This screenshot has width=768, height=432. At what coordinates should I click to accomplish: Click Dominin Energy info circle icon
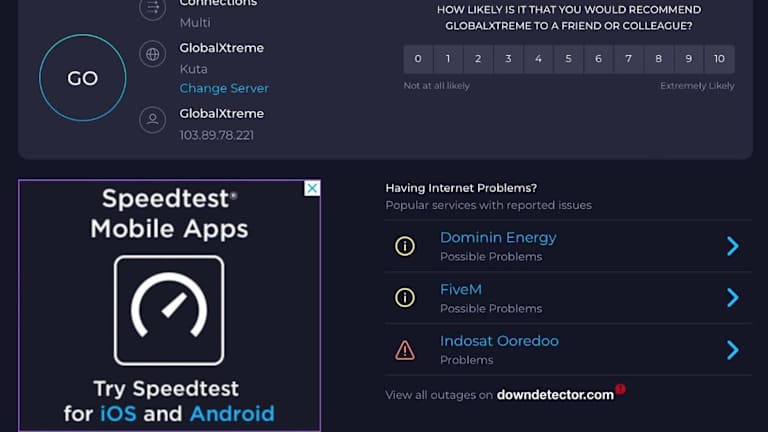405,246
